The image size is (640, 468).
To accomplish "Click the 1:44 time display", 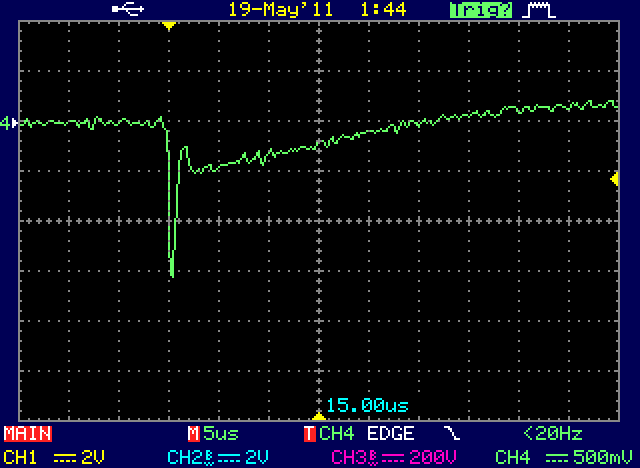I will coord(383,9).
